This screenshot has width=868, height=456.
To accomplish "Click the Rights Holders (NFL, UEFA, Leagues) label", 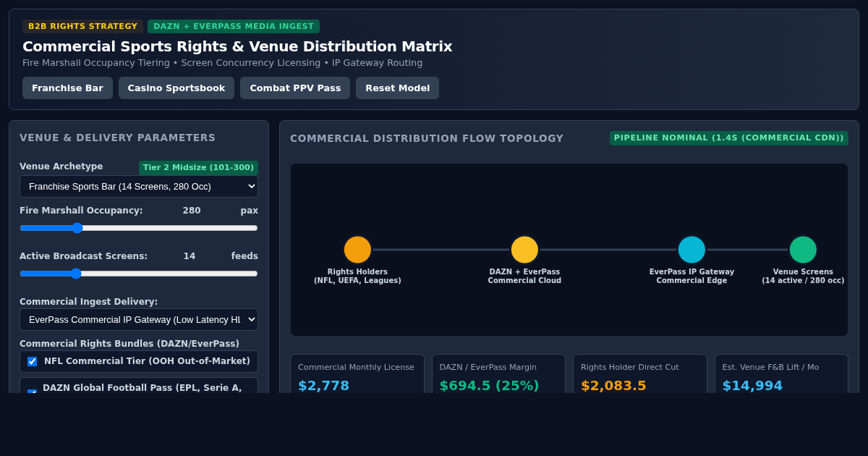I will 357,276.
